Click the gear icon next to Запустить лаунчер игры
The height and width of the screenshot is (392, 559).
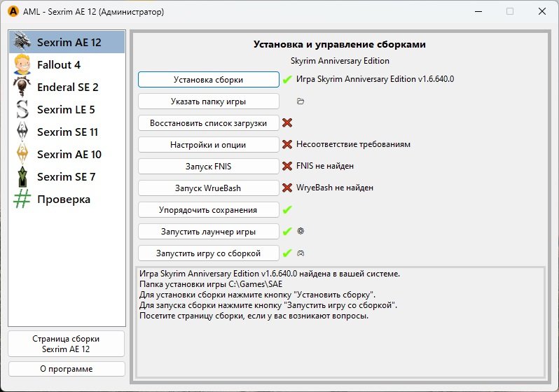pos(301,231)
